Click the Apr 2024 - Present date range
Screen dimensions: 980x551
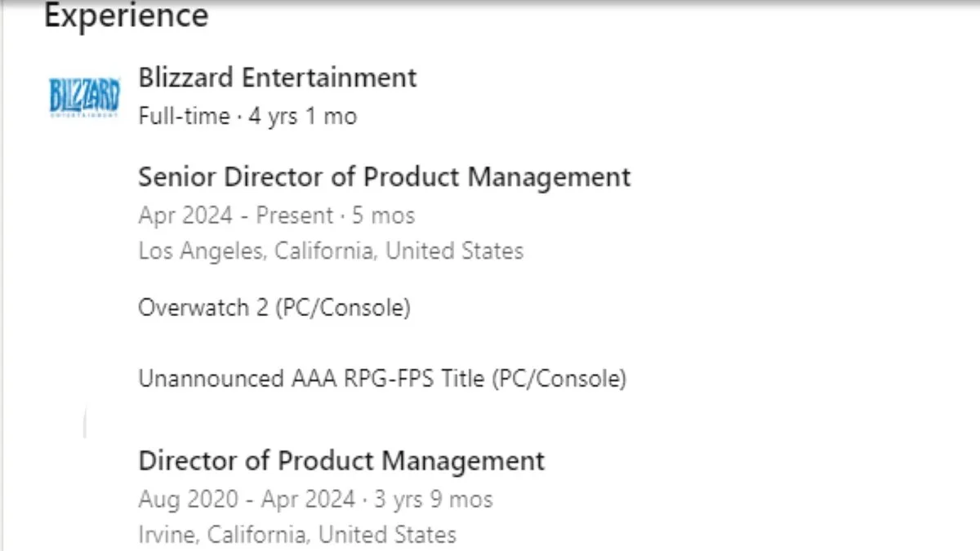pyautogui.click(x=236, y=216)
